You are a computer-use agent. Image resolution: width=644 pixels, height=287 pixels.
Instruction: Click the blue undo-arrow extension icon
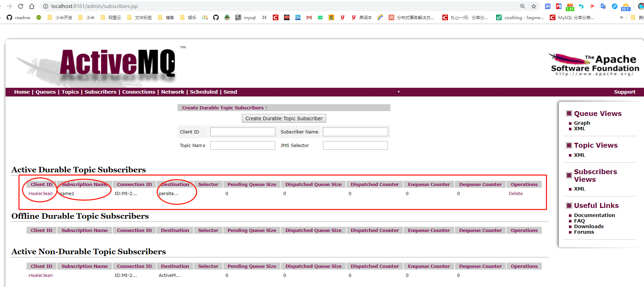(581, 6)
